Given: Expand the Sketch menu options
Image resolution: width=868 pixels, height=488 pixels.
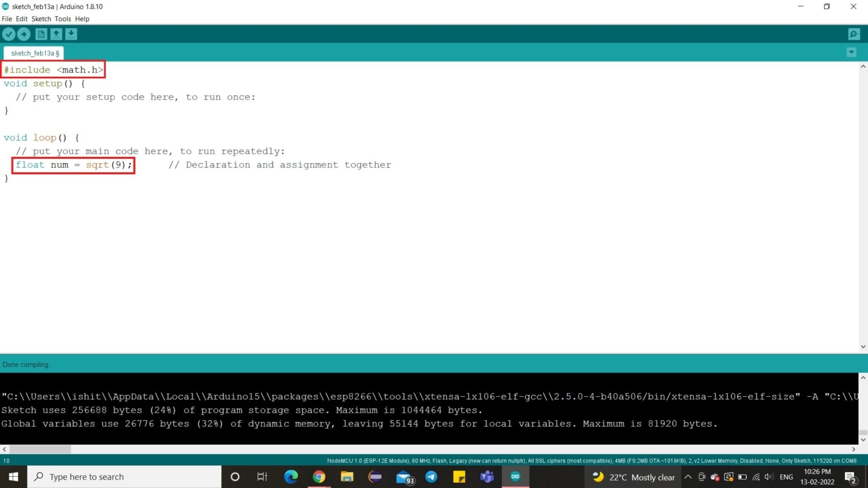Looking at the screenshot, I should click(x=41, y=19).
